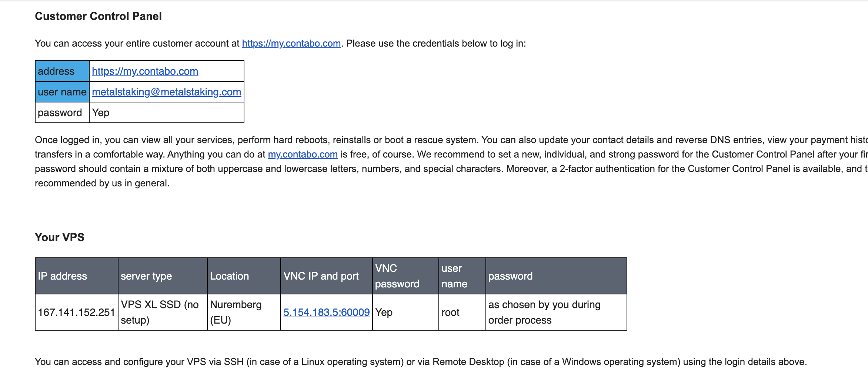Select the VNC password value Yep
The height and width of the screenshot is (375, 868).
point(384,312)
